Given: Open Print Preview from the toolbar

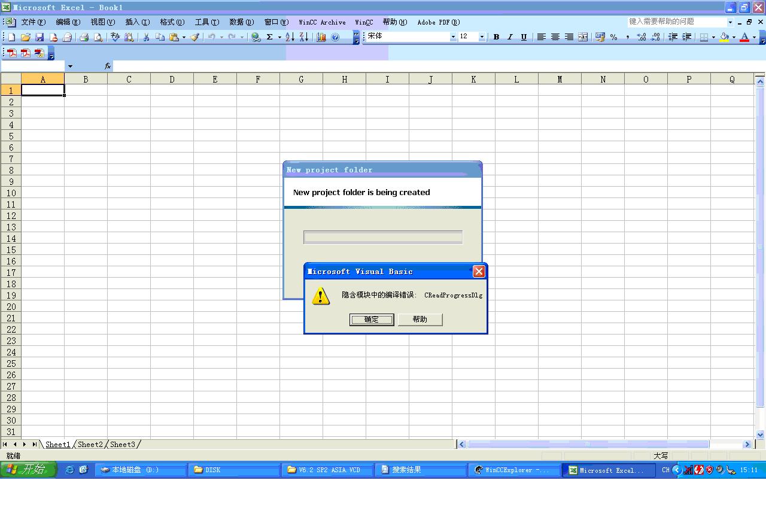Looking at the screenshot, I should 98,37.
